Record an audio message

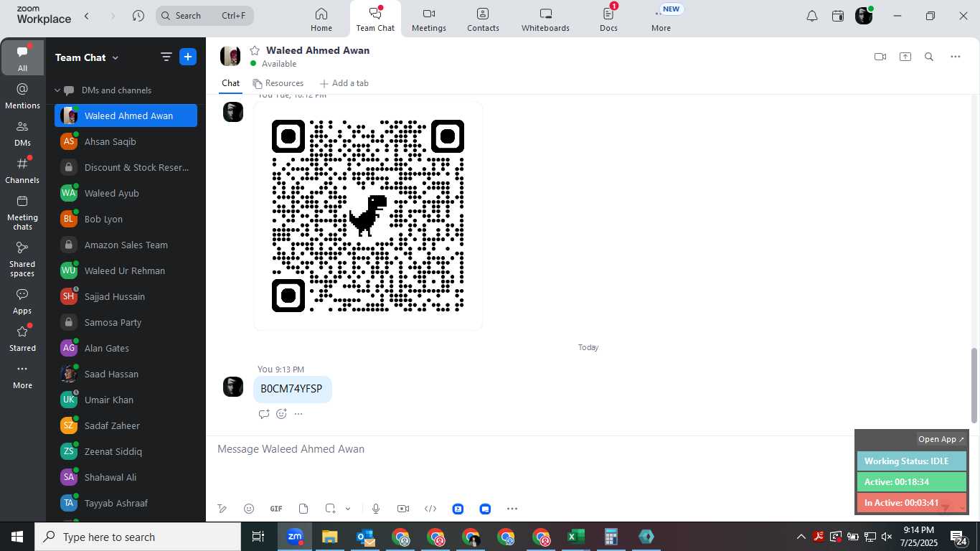376,509
